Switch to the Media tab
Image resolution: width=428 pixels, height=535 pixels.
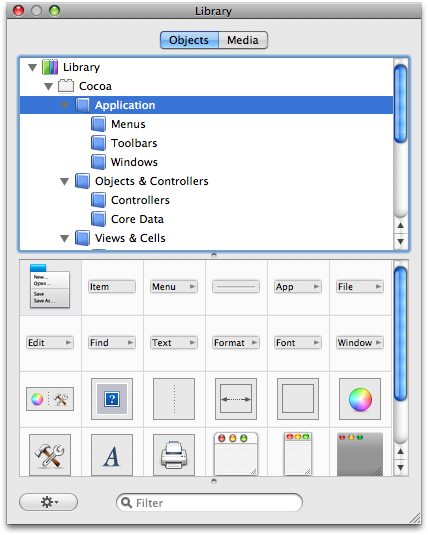tap(243, 40)
